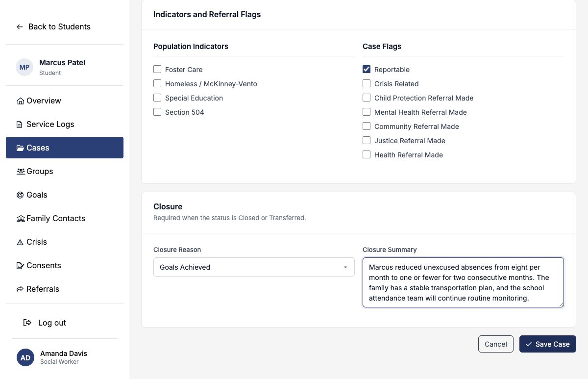
Task: Click the Indicators and Referral Flags title
Action: pyautogui.click(x=207, y=15)
